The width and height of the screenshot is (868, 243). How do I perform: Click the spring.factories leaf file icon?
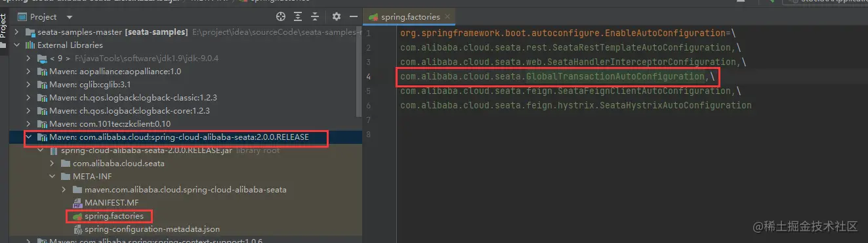click(77, 216)
